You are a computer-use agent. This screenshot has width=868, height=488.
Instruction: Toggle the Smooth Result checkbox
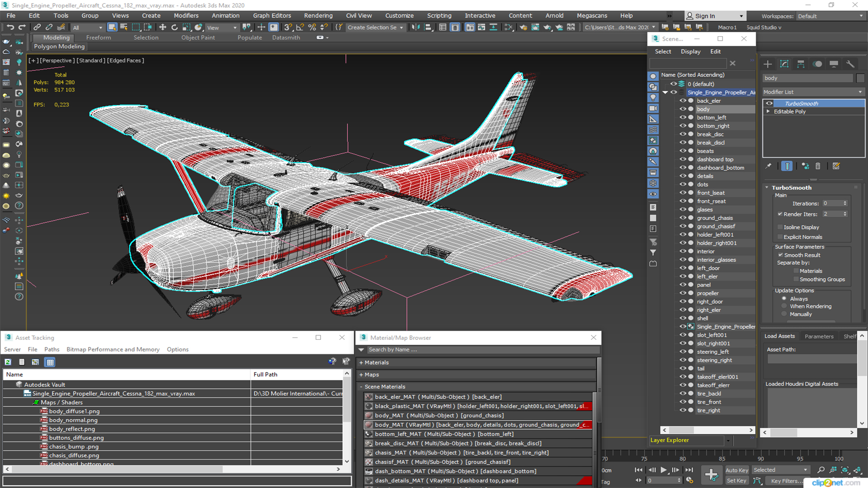(780, 255)
